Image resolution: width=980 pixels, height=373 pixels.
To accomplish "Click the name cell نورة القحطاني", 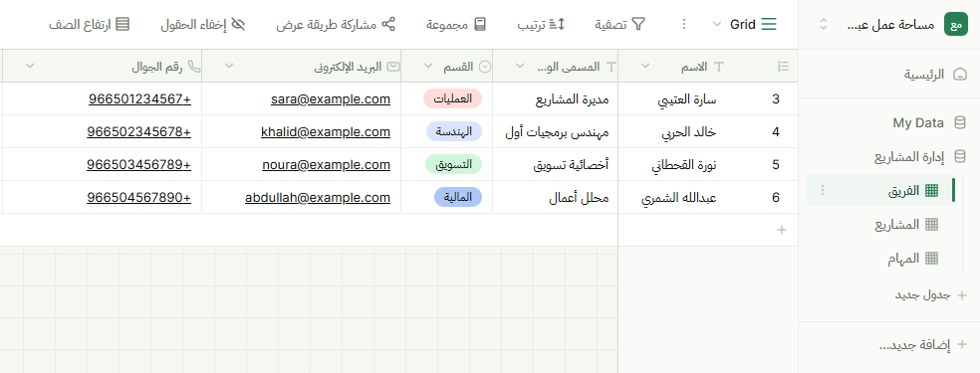I will coord(684,165).
